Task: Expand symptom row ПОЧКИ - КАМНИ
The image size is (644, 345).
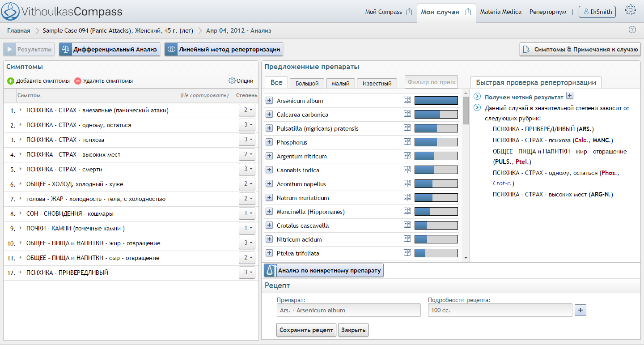Action: [x=21, y=228]
